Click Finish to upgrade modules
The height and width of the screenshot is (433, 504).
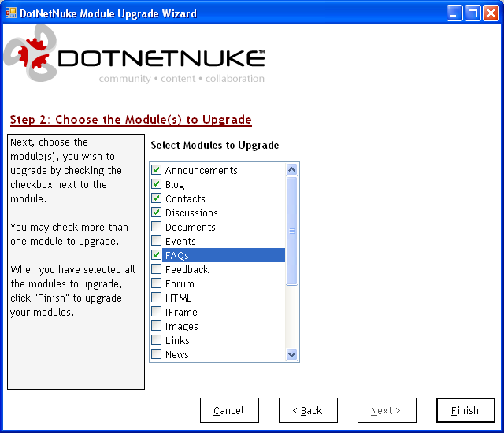pyautogui.click(x=465, y=410)
